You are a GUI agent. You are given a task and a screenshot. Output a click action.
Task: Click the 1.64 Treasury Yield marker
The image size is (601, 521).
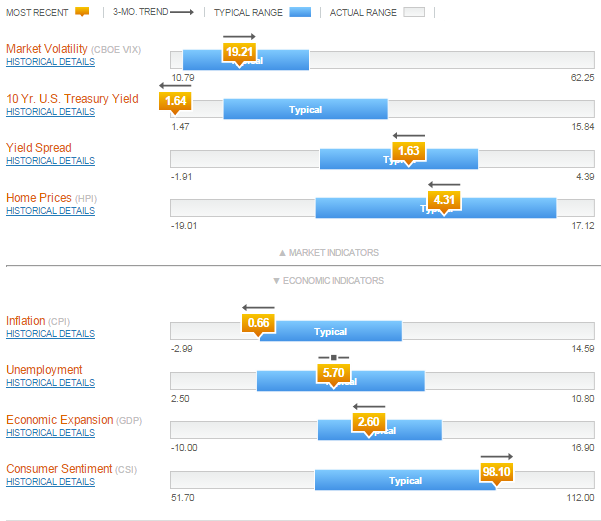click(x=175, y=100)
